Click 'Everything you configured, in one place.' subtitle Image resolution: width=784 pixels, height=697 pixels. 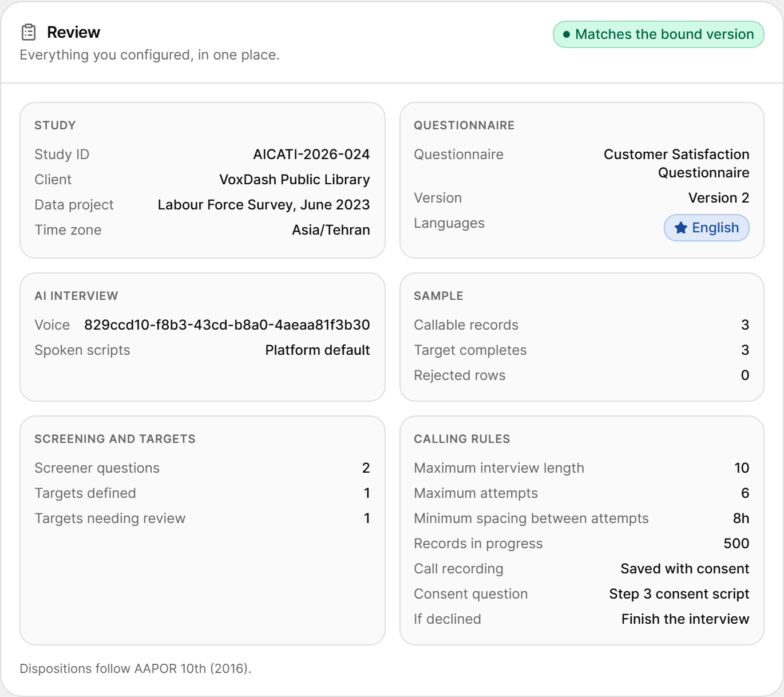tap(150, 55)
